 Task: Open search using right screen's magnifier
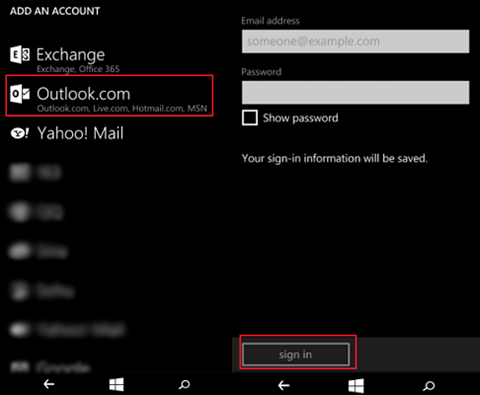pos(429,386)
